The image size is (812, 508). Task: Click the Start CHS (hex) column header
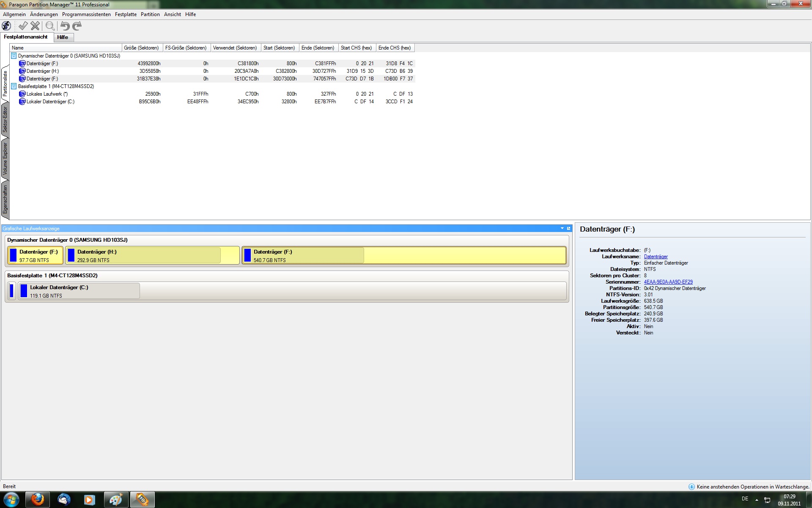point(357,48)
